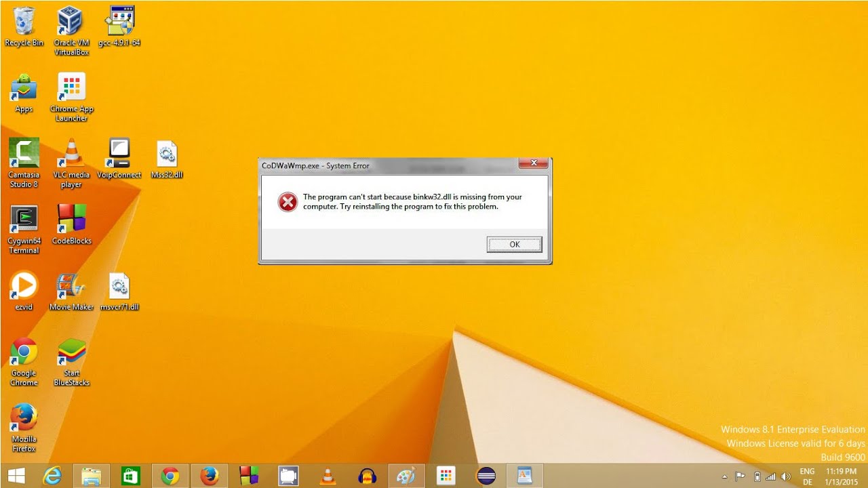This screenshot has height=488, width=868.
Task: Open the Windows Store taskbar icon
Action: (x=130, y=476)
